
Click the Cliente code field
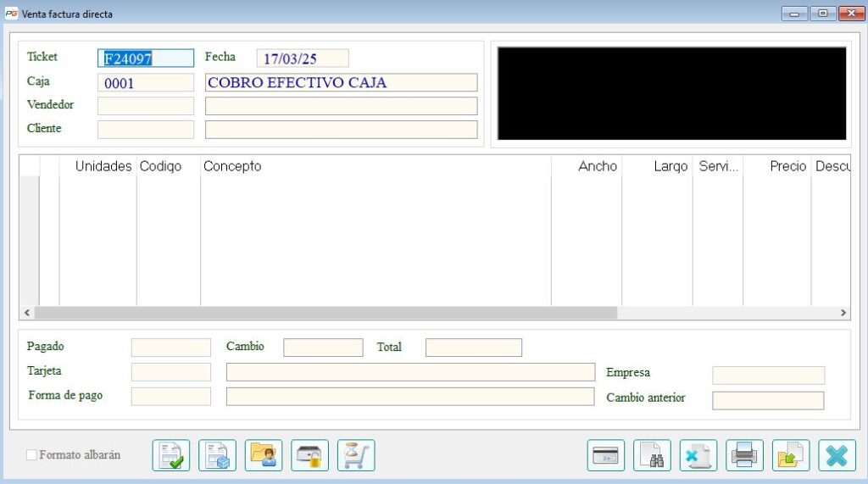click(146, 130)
